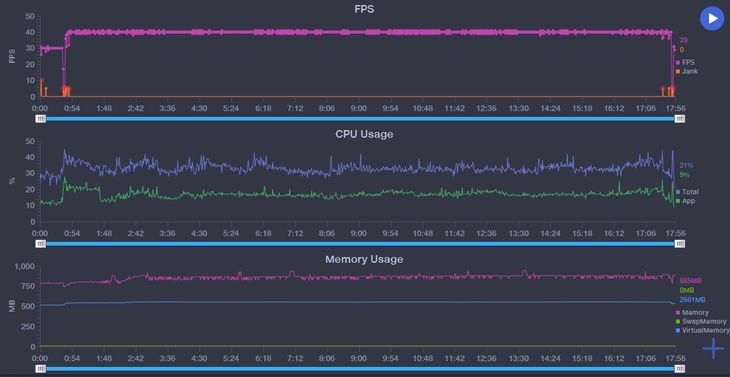The image size is (730, 377).
Task: Toggle the Memory legend entry
Action: [692, 313]
